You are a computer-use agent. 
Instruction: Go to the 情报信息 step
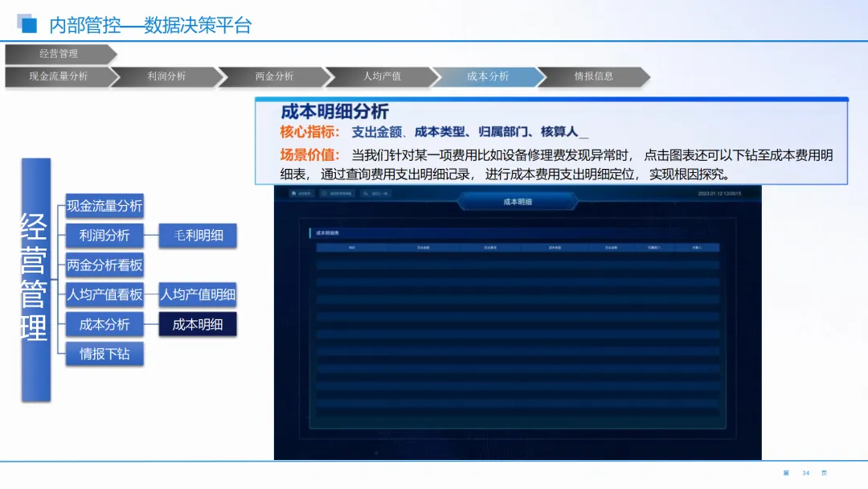[593, 76]
